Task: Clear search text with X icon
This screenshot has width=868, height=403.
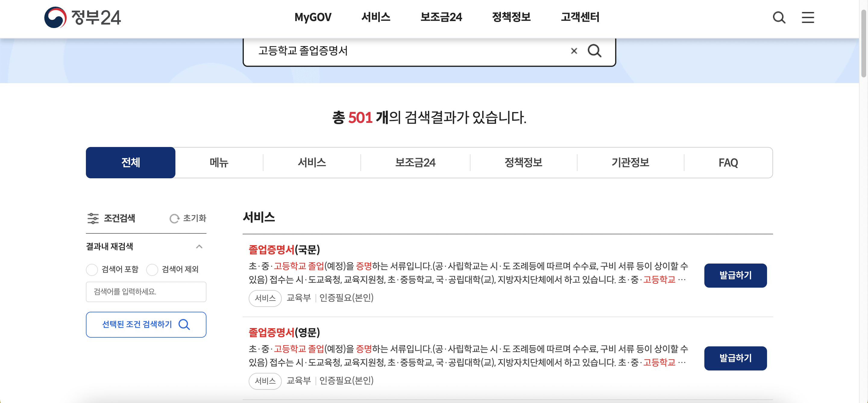Action: (x=574, y=51)
